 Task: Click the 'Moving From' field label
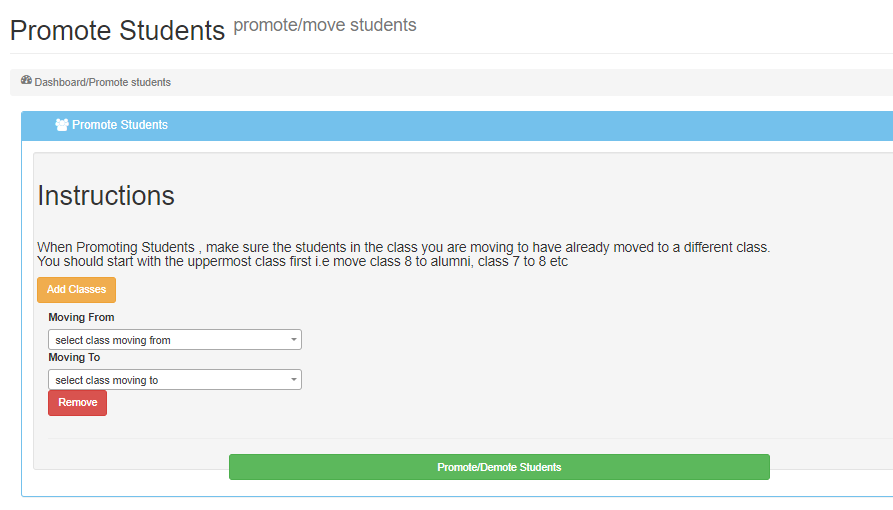coord(81,317)
